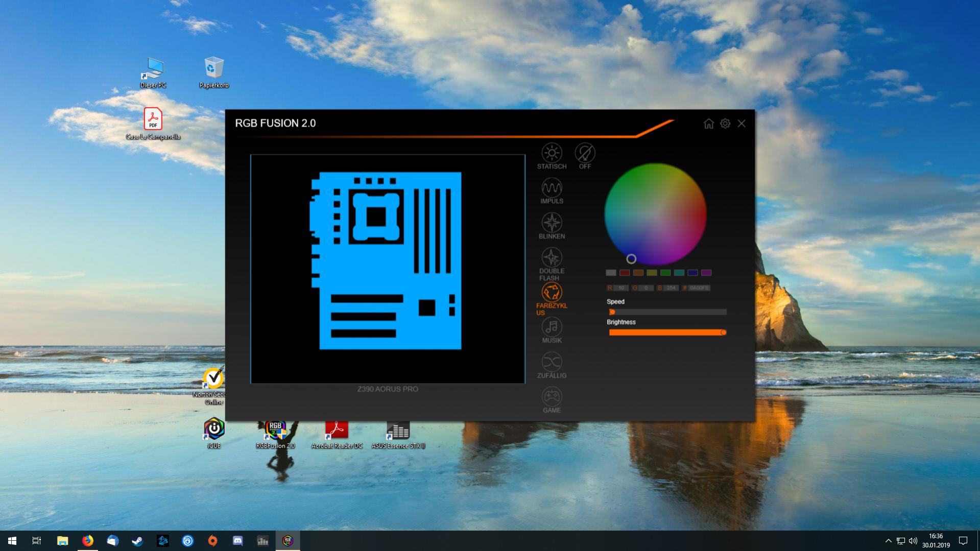Select the red color swatch
This screenshot has width=980, height=551.
point(625,273)
